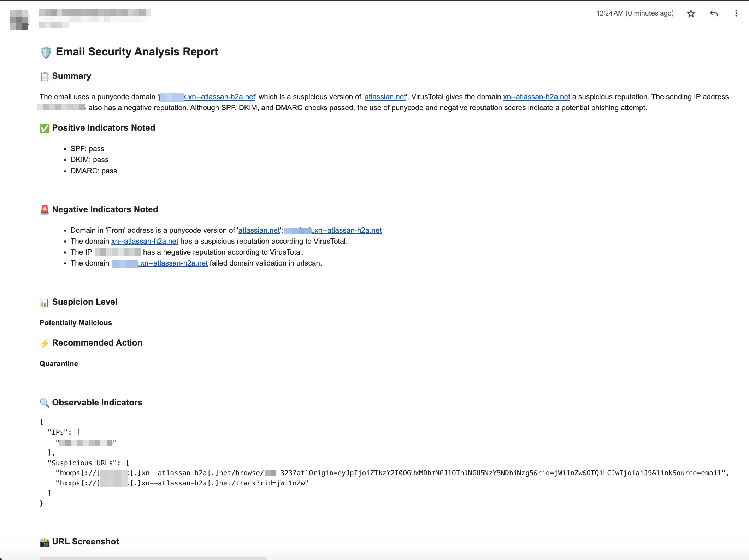Click the DMARC: pass bullet

94,171
